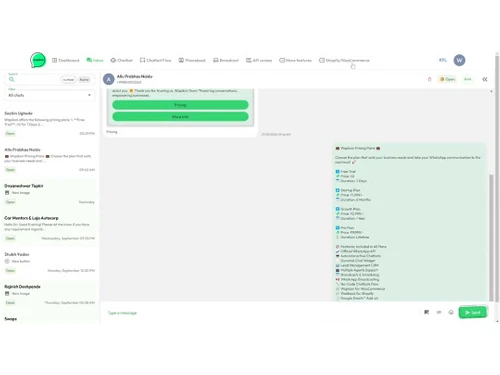500x375 pixels.
Task: Click the Pro Plan line in message
Action: tap(345, 228)
